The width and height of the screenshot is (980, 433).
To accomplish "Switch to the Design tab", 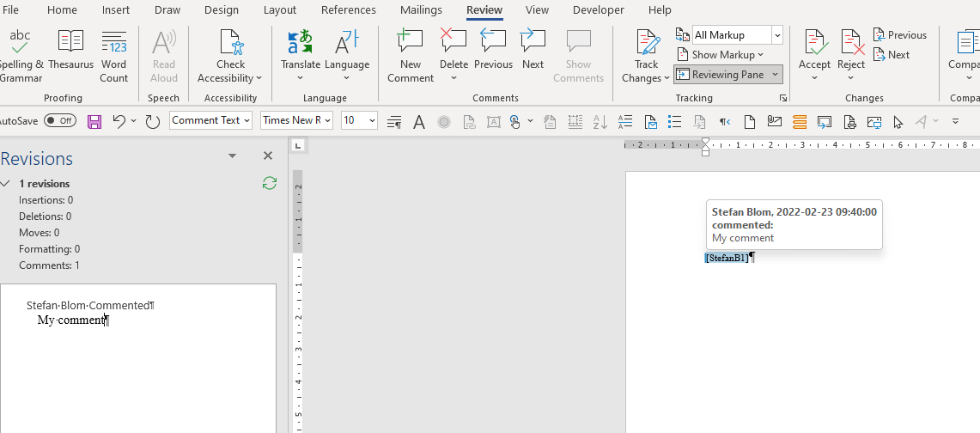I will pos(222,10).
